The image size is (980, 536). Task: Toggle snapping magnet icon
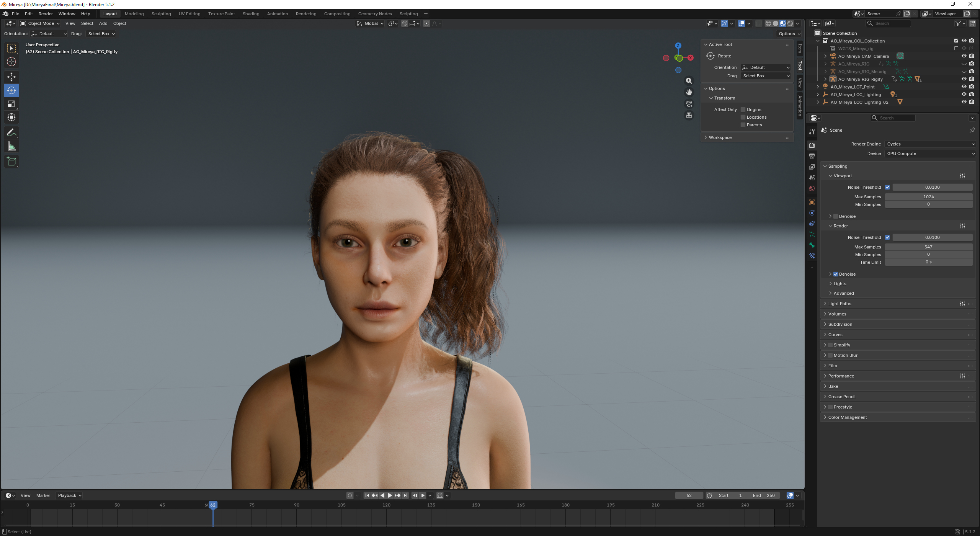(x=405, y=23)
